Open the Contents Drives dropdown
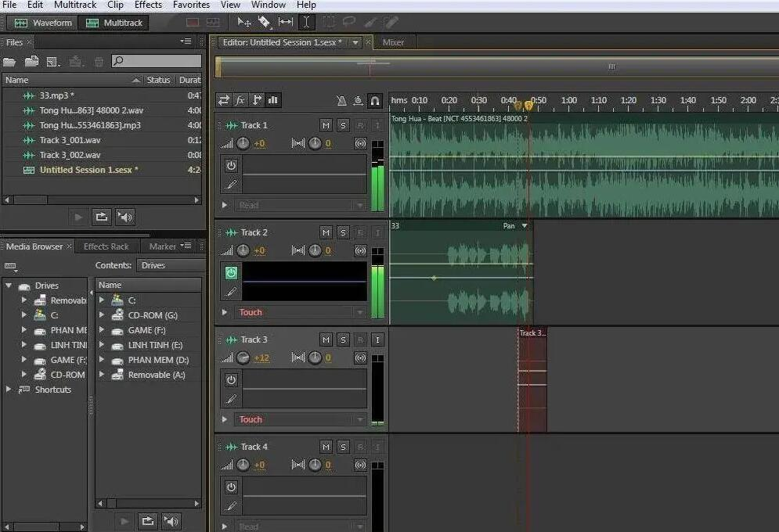The width and height of the screenshot is (779, 532). coord(168,265)
